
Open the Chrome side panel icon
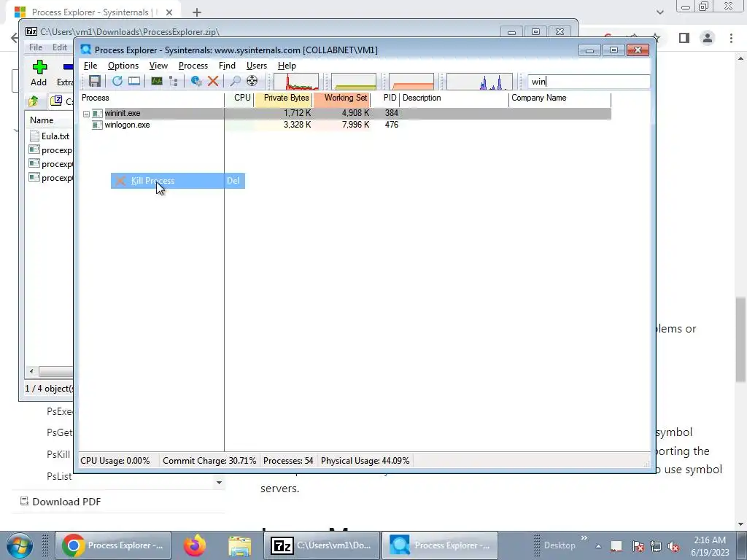pyautogui.click(x=684, y=38)
